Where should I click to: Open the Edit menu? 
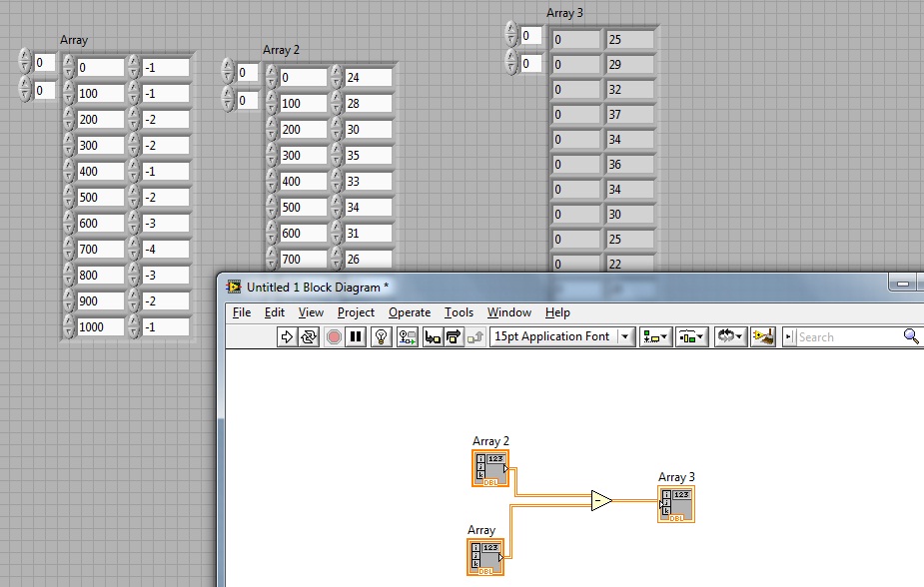(275, 312)
